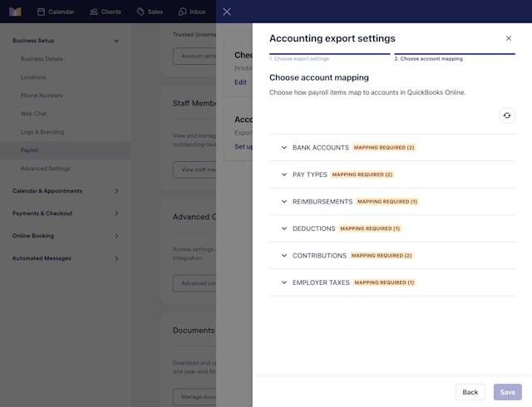
Task: Click the Back button
Action: pos(470,392)
